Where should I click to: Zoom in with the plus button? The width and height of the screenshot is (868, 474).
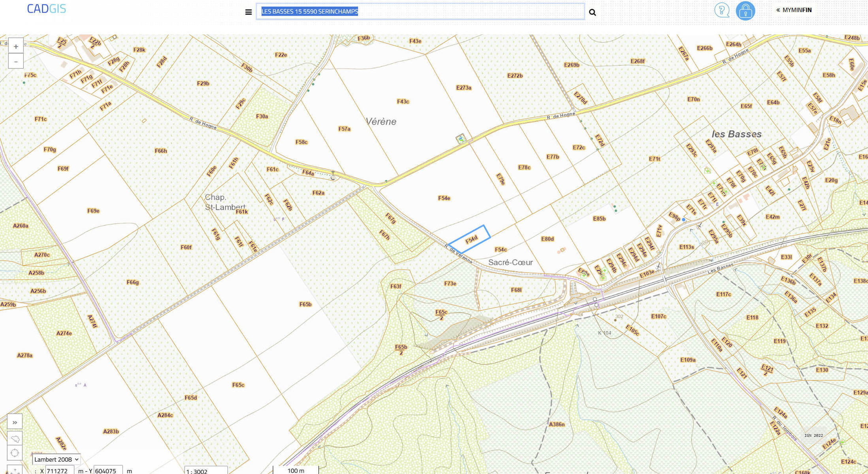pos(16,47)
